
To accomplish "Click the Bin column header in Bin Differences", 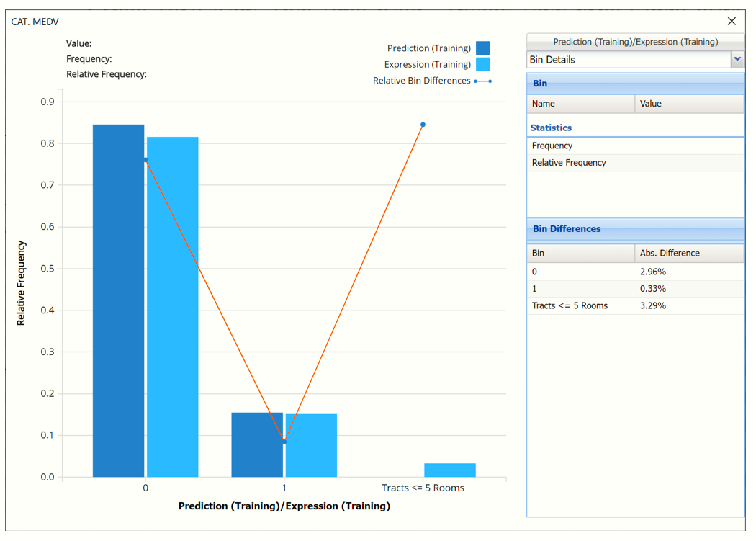I will click(x=580, y=254).
